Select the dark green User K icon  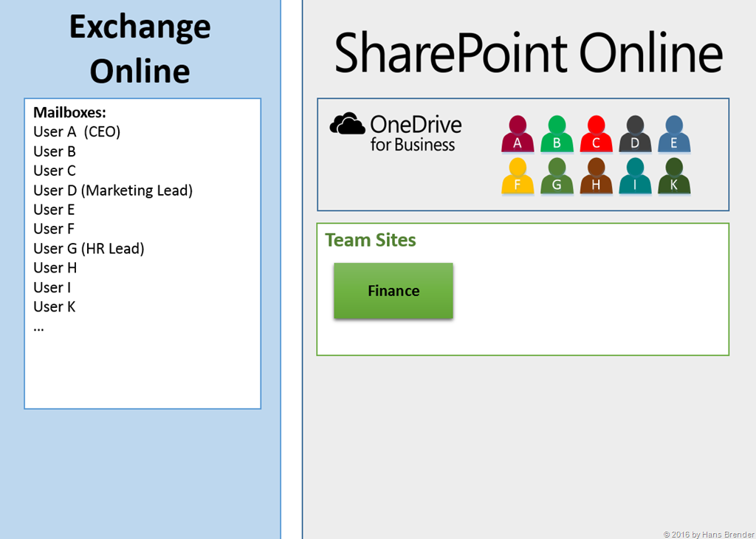[674, 177]
